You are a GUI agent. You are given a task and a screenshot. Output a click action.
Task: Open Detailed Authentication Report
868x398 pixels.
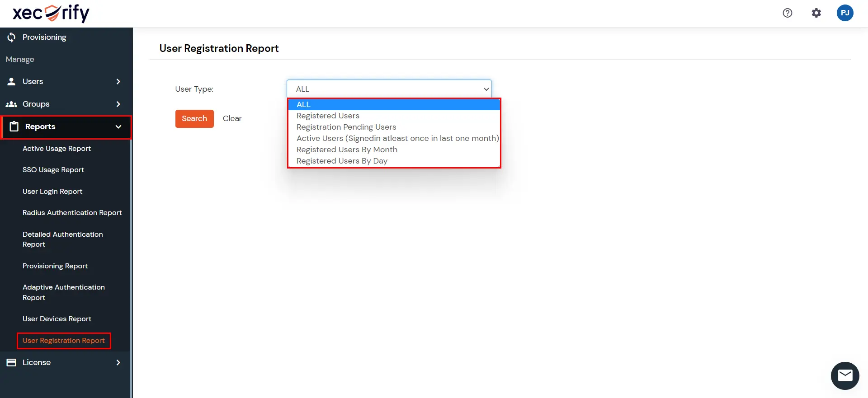point(63,239)
